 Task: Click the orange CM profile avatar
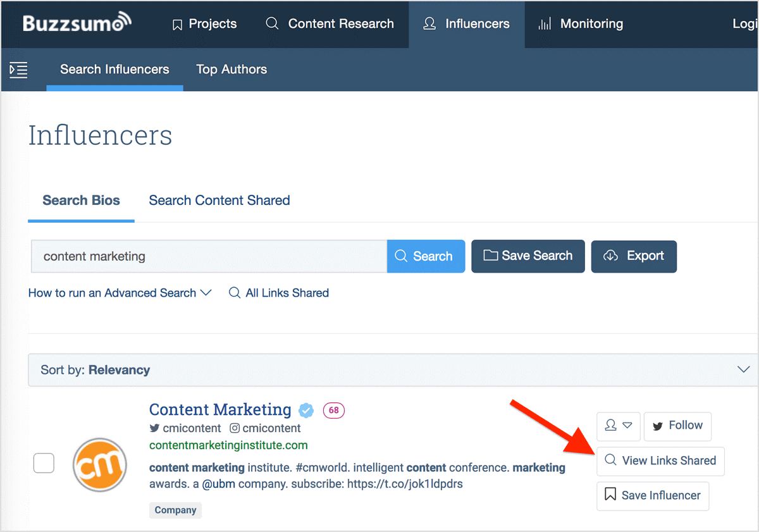(x=100, y=465)
